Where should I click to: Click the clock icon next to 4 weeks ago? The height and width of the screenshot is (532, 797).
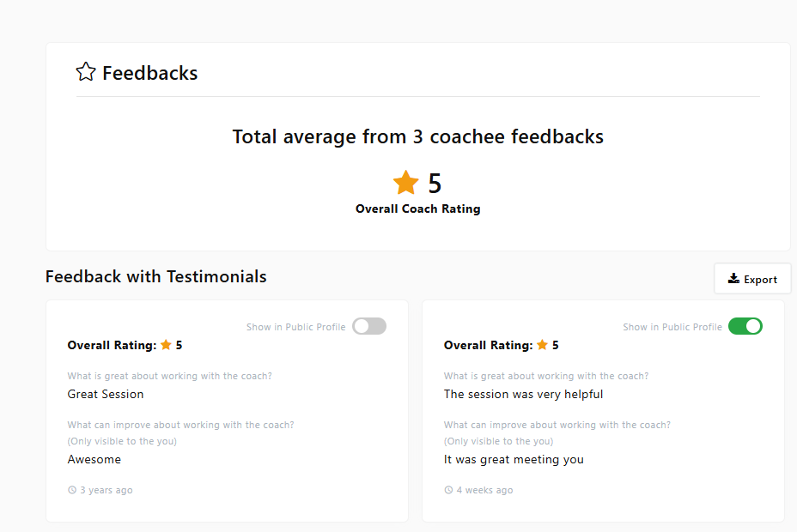point(448,491)
